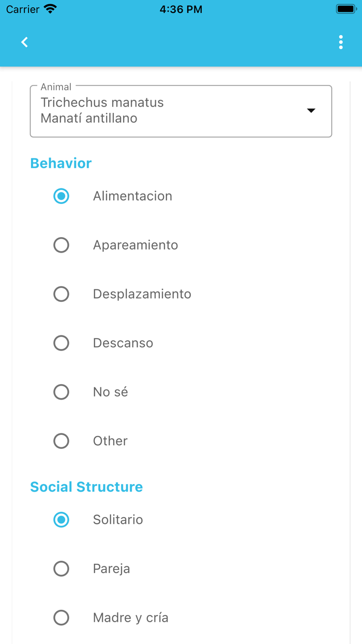
Task: Select the No sé radio button
Action: pyautogui.click(x=62, y=392)
